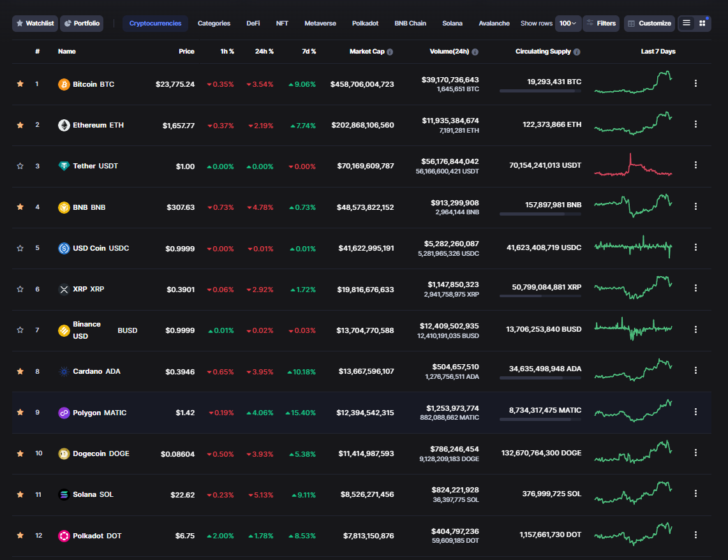This screenshot has width=728, height=560.
Task: Open the USD Coin row three-dot menu
Action: point(695,247)
